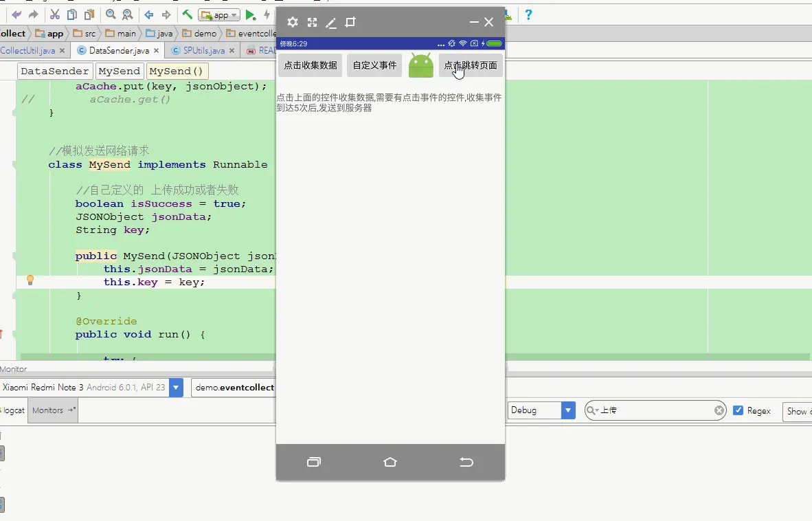The image size is (812, 521).
Task: Click the collapse marker beside 'public void run()'
Action: [x=14, y=335]
